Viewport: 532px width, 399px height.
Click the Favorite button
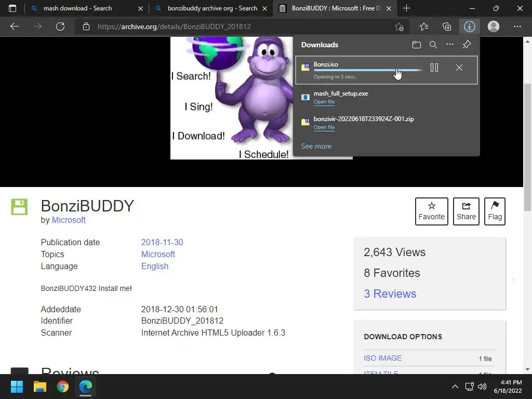pyautogui.click(x=431, y=211)
